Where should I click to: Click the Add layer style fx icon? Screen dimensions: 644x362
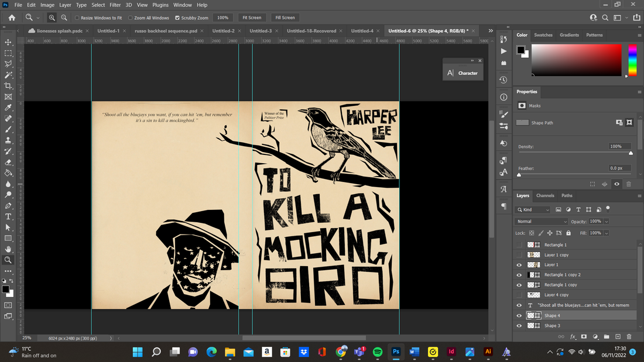[x=573, y=337]
